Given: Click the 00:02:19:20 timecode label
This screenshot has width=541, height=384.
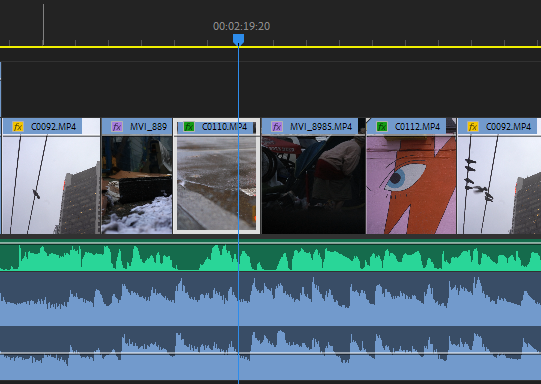Looking at the screenshot, I should click(242, 26).
